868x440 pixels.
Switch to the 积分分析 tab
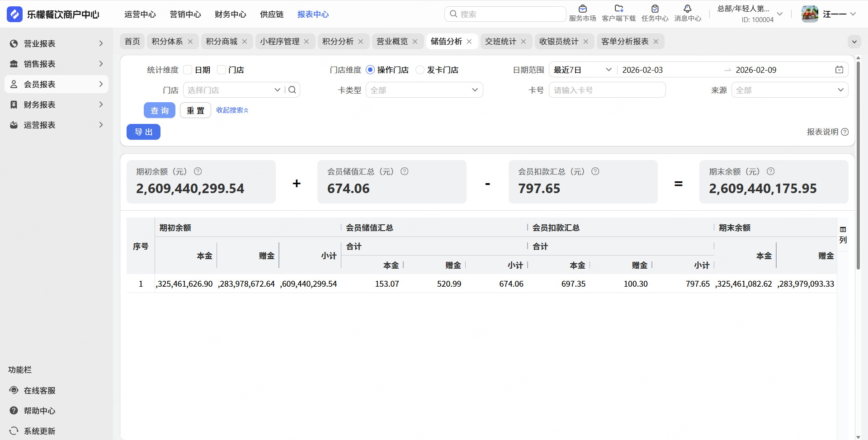338,42
